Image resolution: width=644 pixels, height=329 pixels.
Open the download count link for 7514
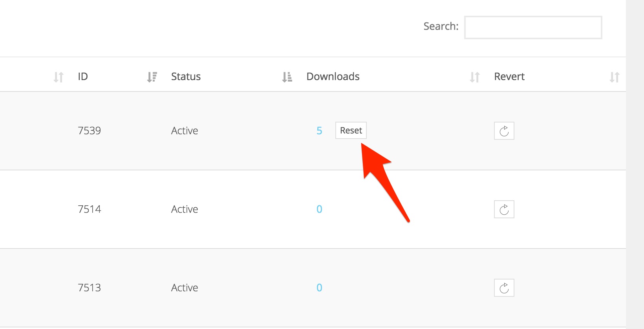pos(319,209)
